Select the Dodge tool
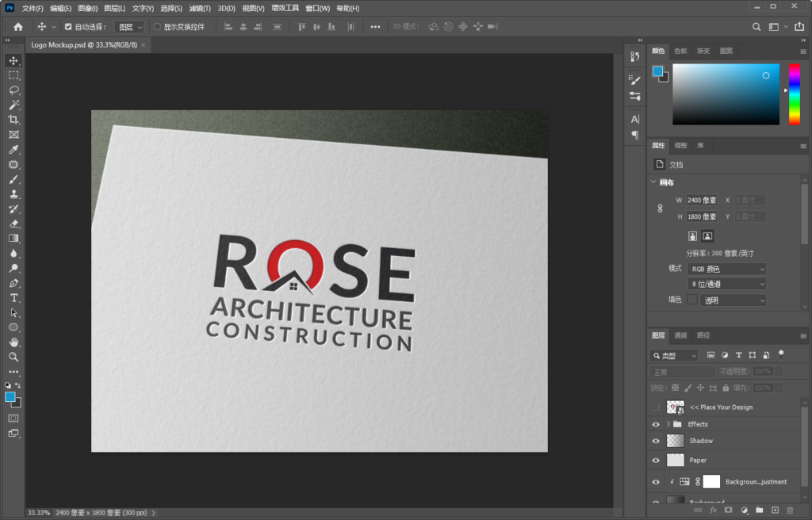812x520 pixels. coord(13,268)
